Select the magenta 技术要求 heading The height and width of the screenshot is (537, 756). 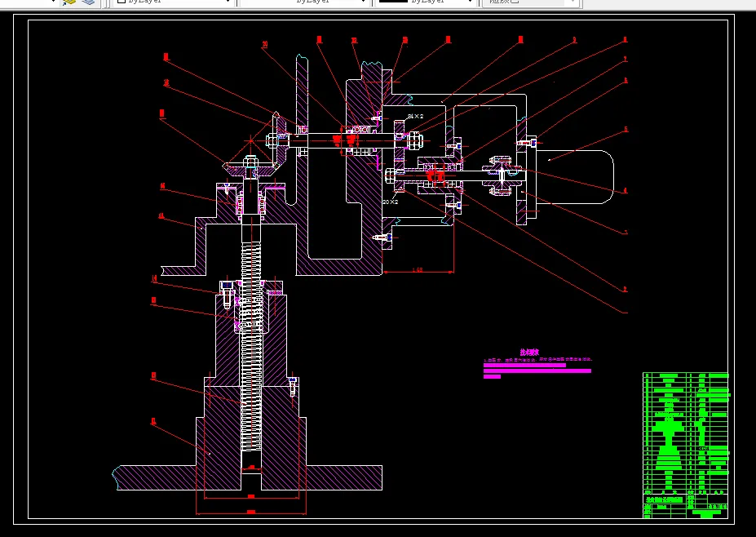[529, 353]
